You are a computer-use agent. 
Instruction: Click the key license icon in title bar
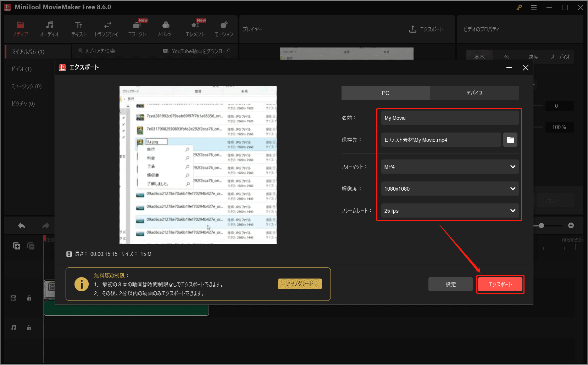(x=519, y=7)
